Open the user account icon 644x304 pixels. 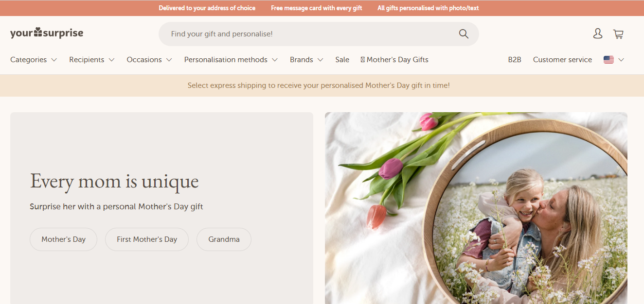pyautogui.click(x=598, y=34)
